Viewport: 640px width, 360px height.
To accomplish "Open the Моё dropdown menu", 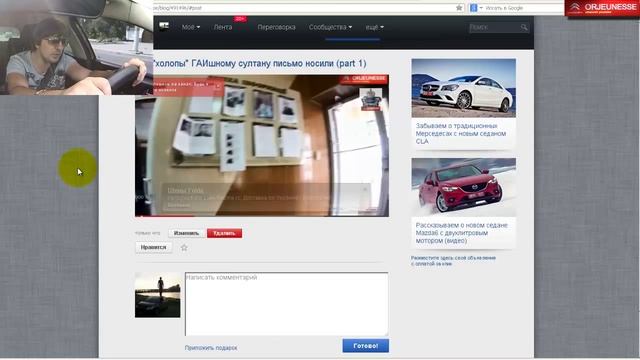I will (x=191, y=27).
